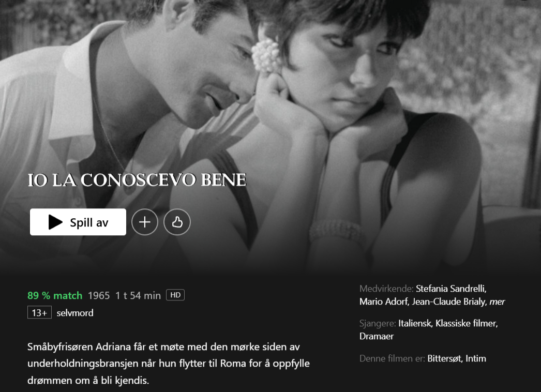The image size is (541, 392).
Task: Open Mario Adorf cast link
Action: 384,301
